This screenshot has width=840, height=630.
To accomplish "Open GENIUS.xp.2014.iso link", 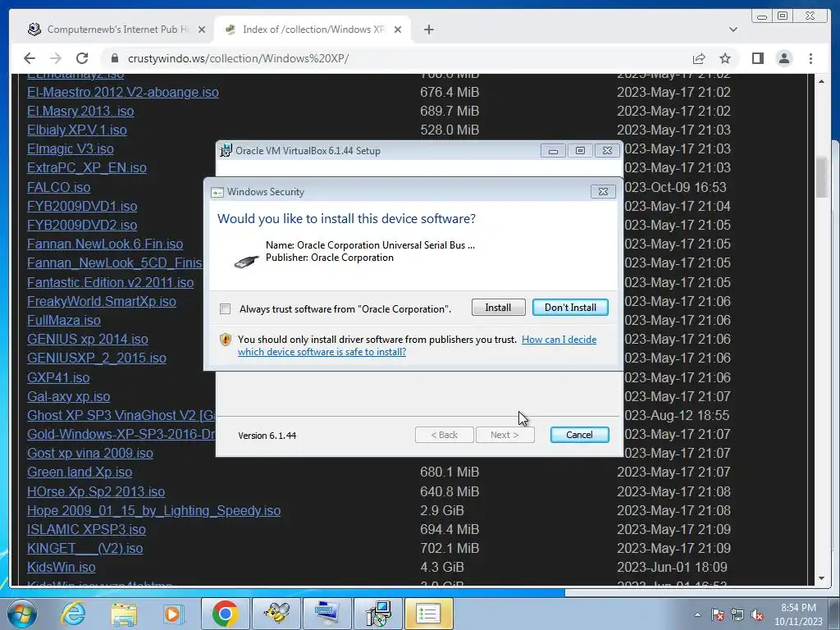I will (x=87, y=339).
